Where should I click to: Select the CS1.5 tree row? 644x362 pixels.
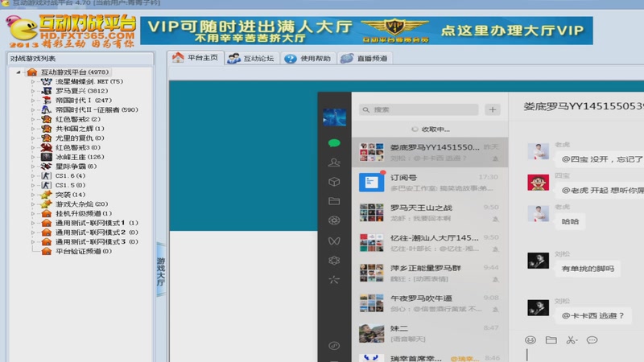pyautogui.click(x=64, y=185)
